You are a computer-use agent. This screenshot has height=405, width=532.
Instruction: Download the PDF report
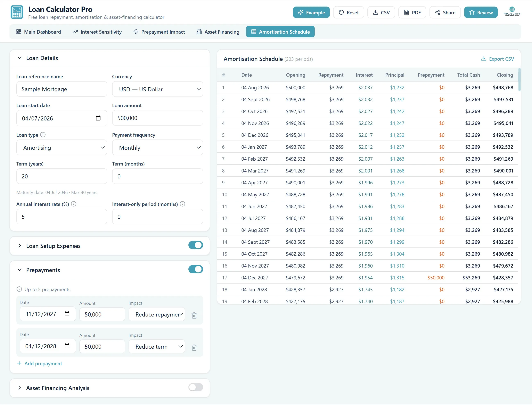pos(412,12)
